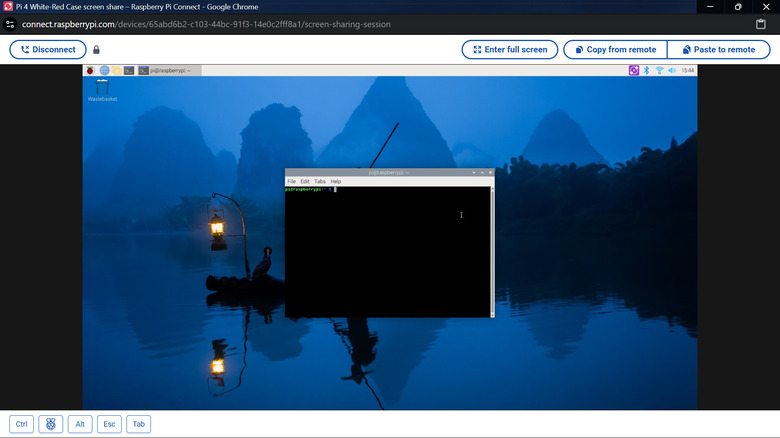Select the pi@raspberrypi taskbar window button
Image resolution: width=780 pixels, height=438 pixels.
point(169,71)
